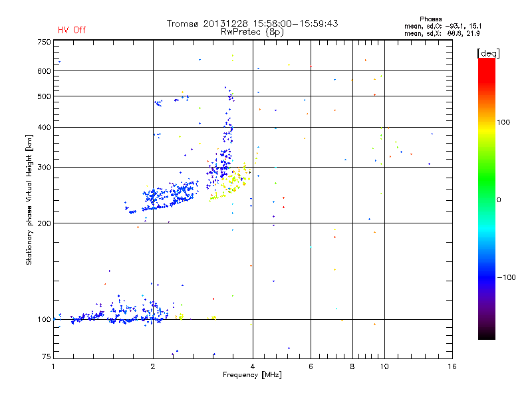Click the y-axis label '75'

pos(47,356)
